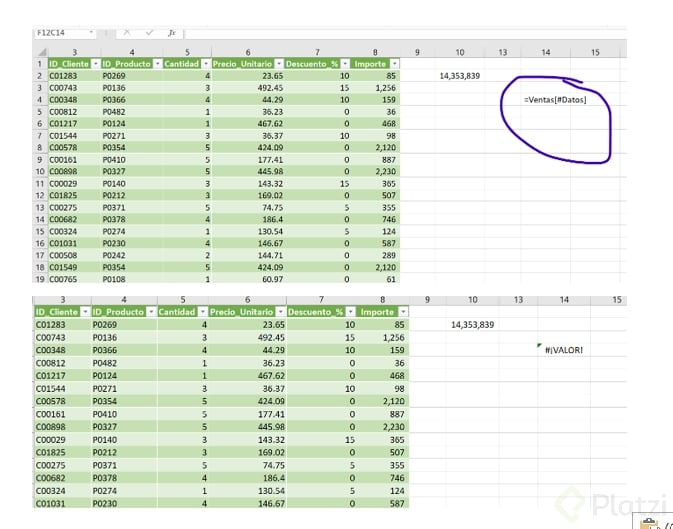
Task: Select row header 9
Action: (40, 160)
